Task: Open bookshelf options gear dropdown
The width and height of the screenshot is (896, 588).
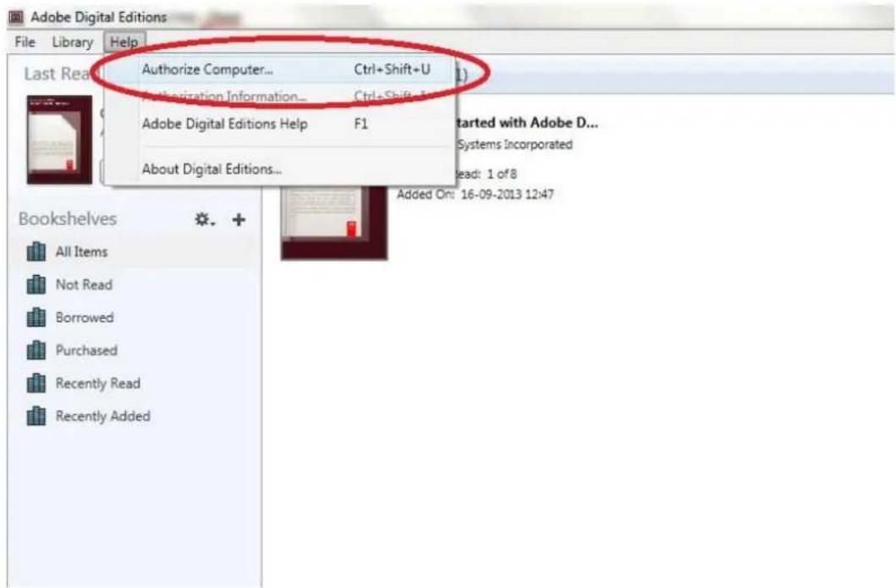Action: click(205, 219)
